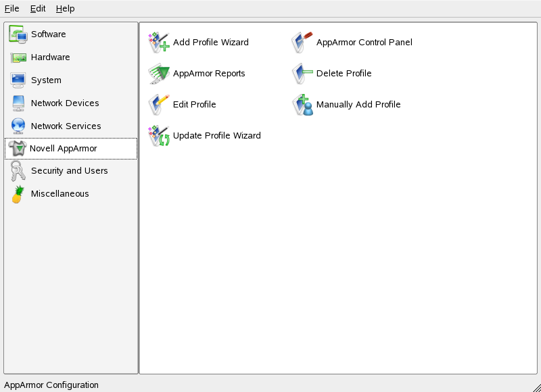Screen dimensions: 541x392
Task: Launch Add Profile Wizard via its label
Action: click(211, 43)
